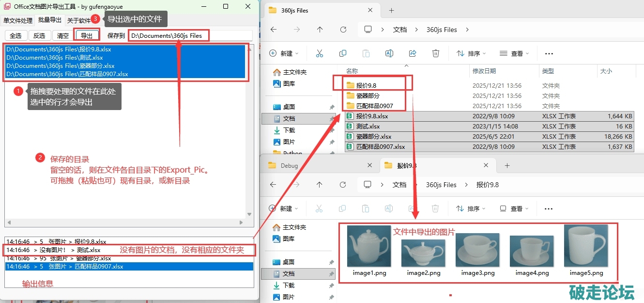Image resolution: width=644 pixels, height=303 pixels.
Task: Open the 查看 dropdown in the 报价9.8 window
Action: click(514, 208)
